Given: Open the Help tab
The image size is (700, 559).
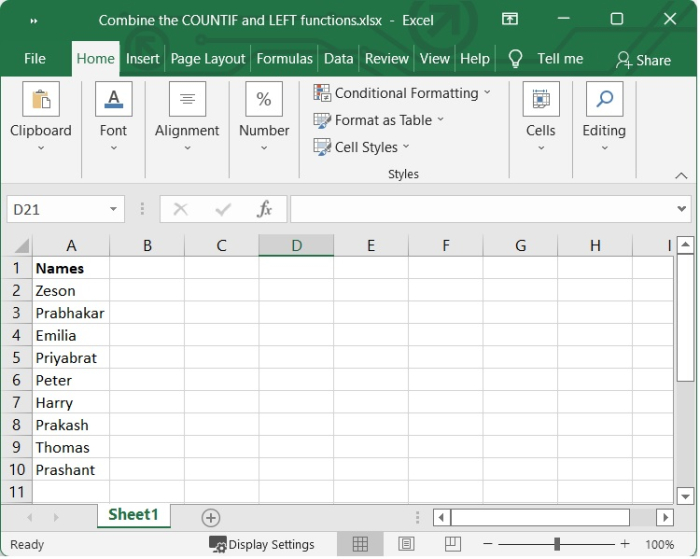Looking at the screenshot, I should pyautogui.click(x=475, y=58).
